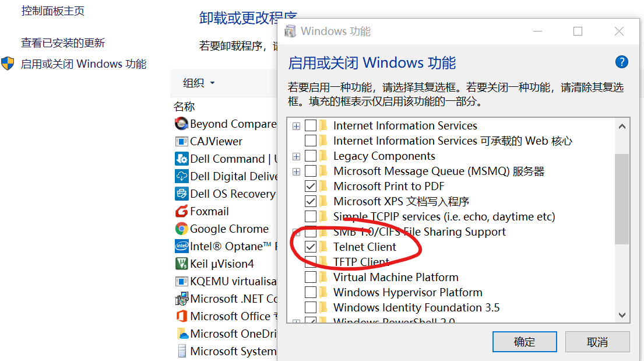Expand Legacy Components node
This screenshot has height=361, width=644.
tap(296, 156)
